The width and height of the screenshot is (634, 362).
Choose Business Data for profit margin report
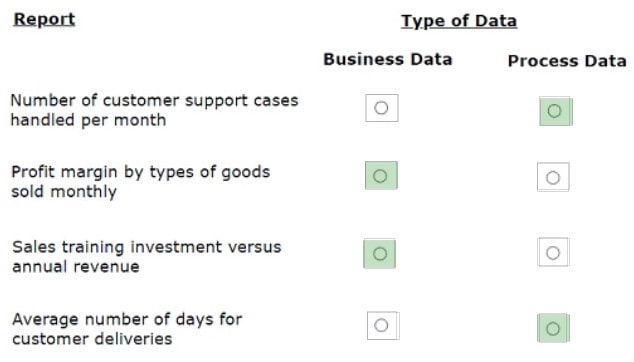coord(381,176)
